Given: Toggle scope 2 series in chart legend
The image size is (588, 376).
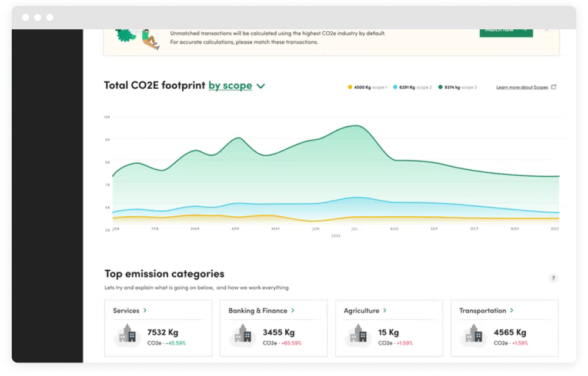Looking at the screenshot, I should [412, 88].
